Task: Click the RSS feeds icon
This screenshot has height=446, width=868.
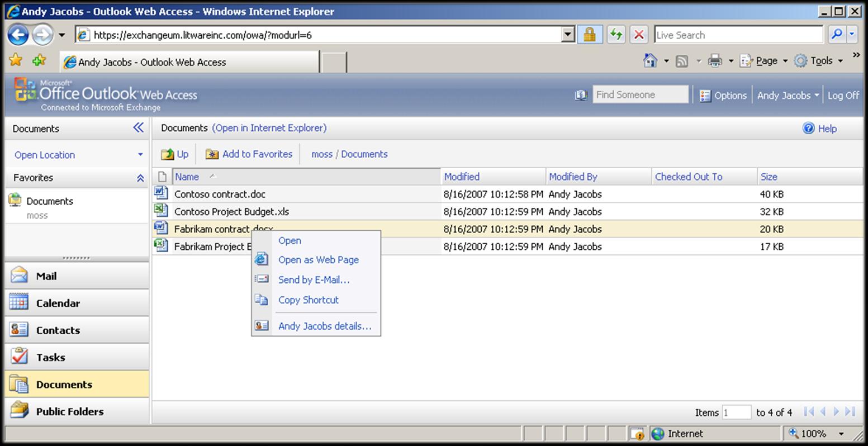Action: point(682,61)
